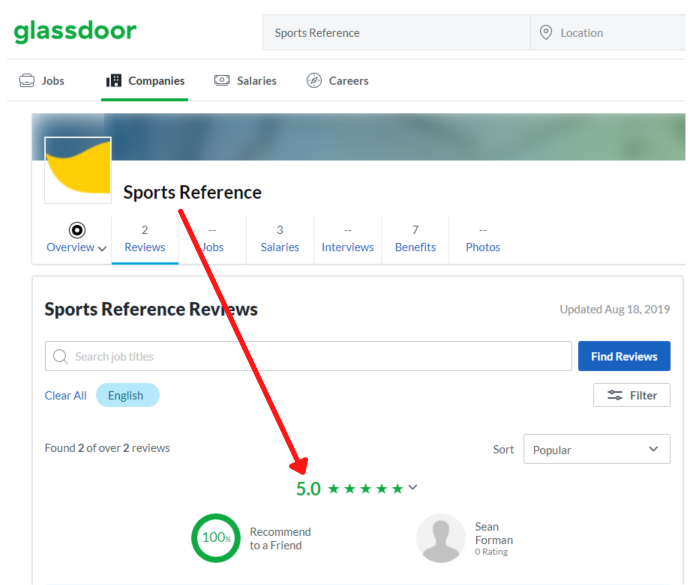Click the 100% recommend progress circle
The image size is (700, 585).
(216, 538)
